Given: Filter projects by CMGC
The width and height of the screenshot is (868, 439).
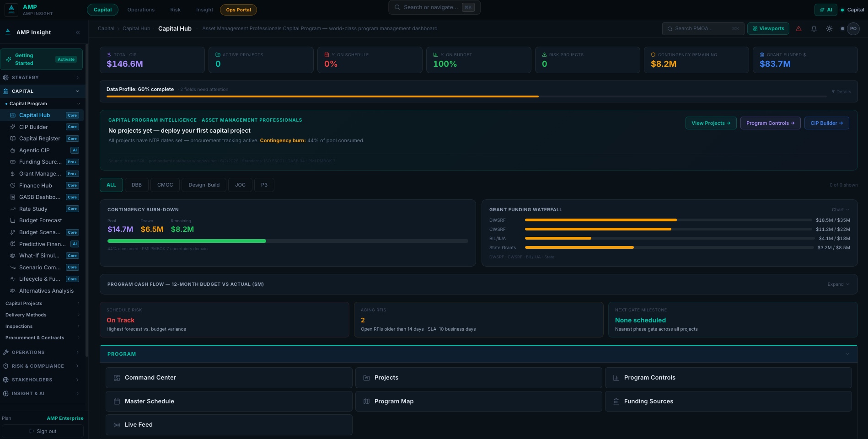Looking at the screenshot, I should coord(165,185).
